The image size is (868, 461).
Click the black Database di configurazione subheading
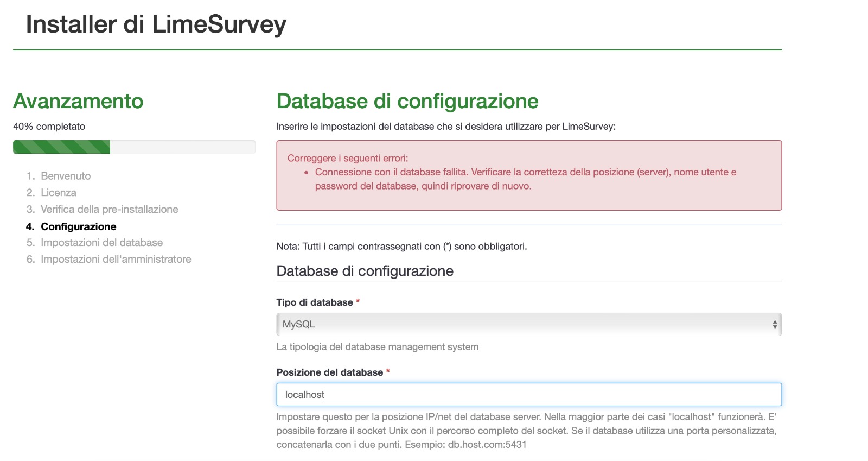coord(365,271)
